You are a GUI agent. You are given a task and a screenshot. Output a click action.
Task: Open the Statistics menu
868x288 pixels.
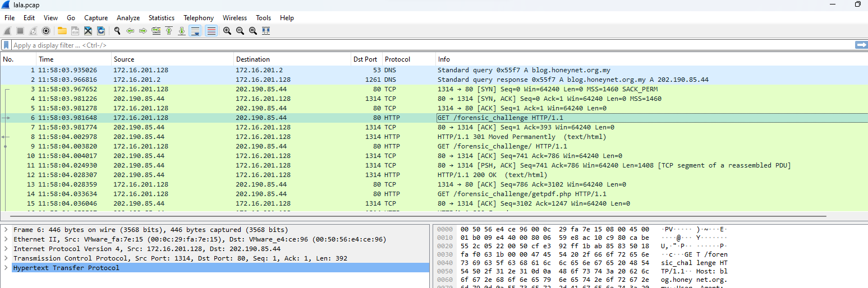pyautogui.click(x=162, y=18)
